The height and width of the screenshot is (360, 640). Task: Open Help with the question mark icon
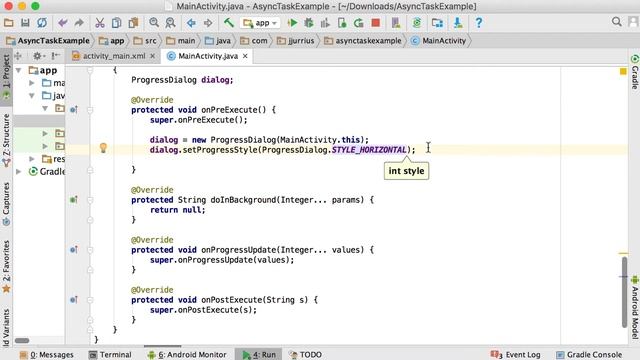pyautogui.click(x=479, y=23)
